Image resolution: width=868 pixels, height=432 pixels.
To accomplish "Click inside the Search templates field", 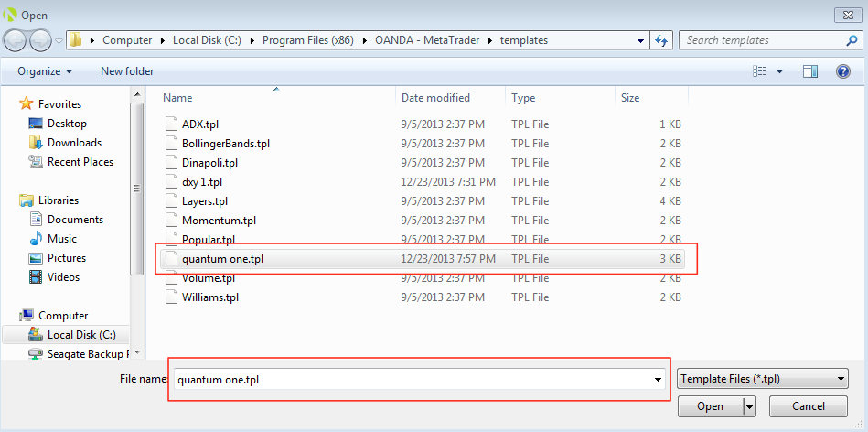I will click(759, 40).
